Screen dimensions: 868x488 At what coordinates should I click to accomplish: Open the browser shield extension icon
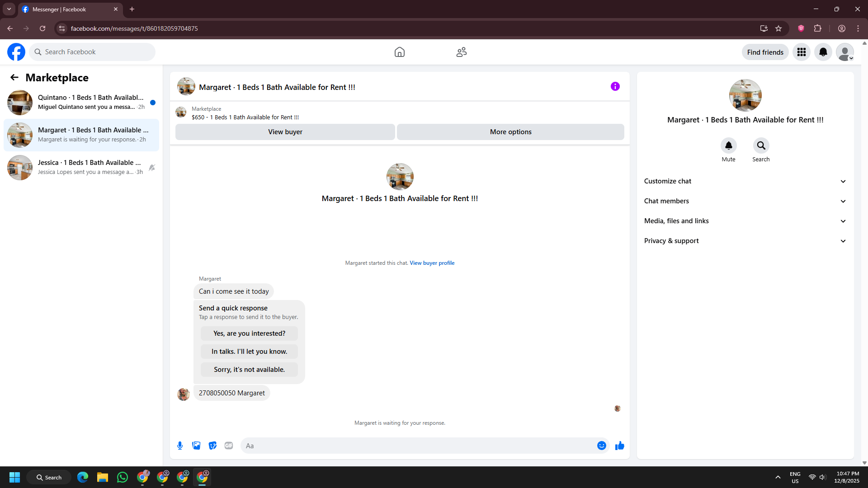(801, 28)
